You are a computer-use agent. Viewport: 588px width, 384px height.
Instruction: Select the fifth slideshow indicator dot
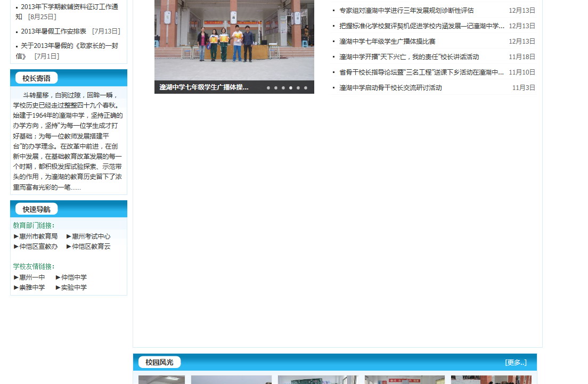click(298, 88)
